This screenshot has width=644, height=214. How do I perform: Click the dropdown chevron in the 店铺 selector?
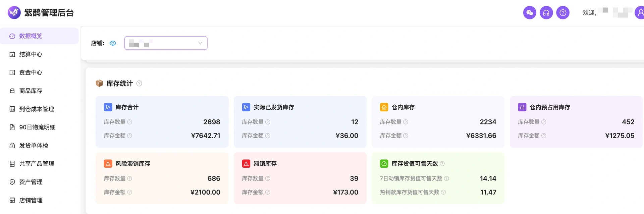click(200, 43)
